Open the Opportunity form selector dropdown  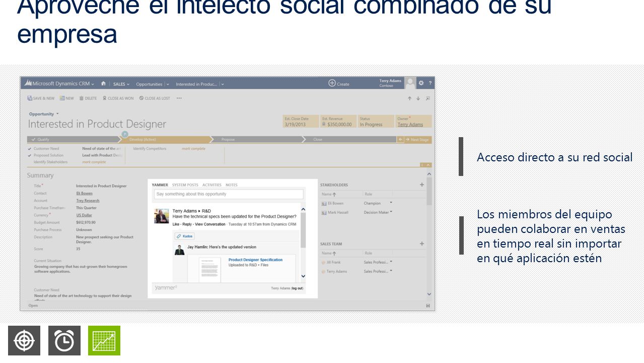tap(57, 114)
